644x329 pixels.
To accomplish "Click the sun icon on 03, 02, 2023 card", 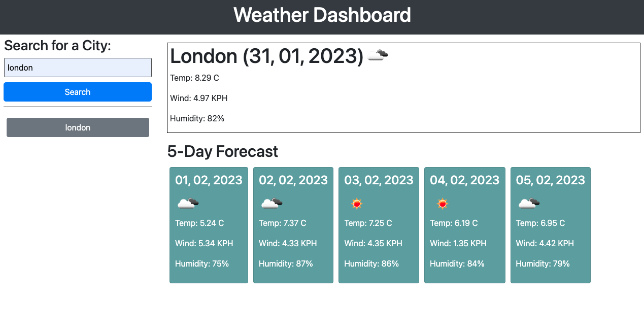I will click(357, 204).
